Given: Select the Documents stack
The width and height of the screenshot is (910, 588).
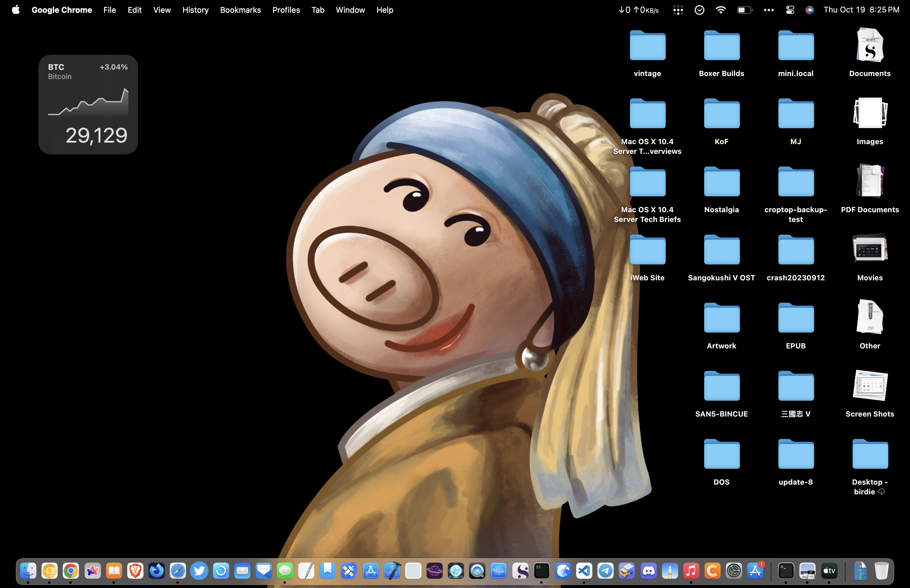Looking at the screenshot, I should tap(870, 45).
